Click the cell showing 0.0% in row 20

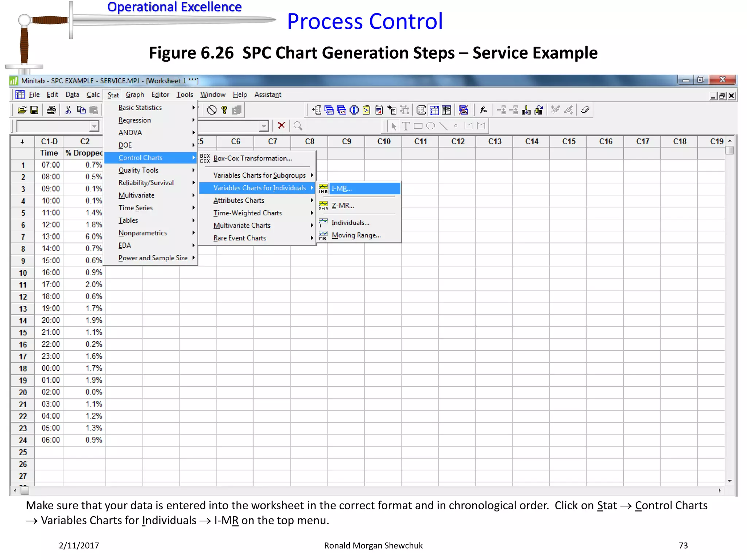pos(84,392)
